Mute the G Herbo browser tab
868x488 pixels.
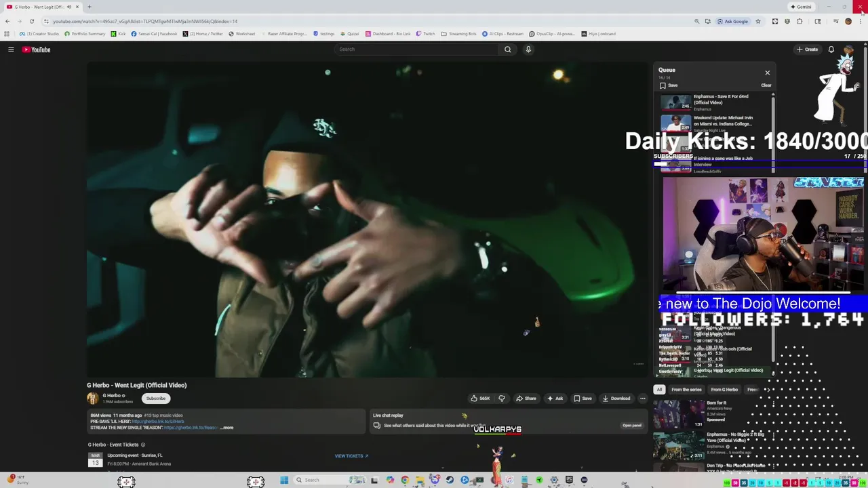coord(68,7)
